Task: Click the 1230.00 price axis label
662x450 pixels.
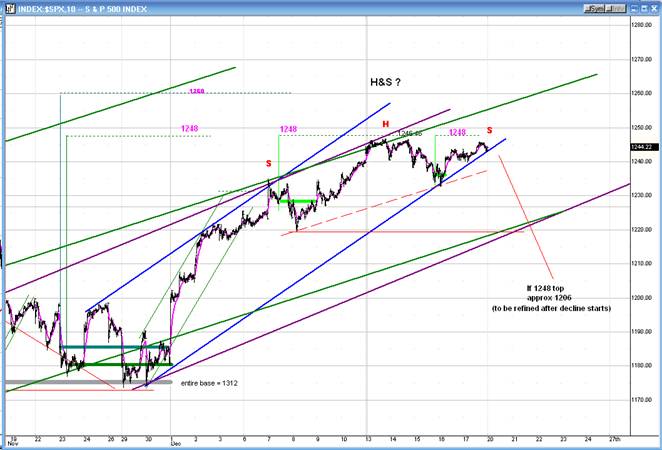Action: coord(642,195)
